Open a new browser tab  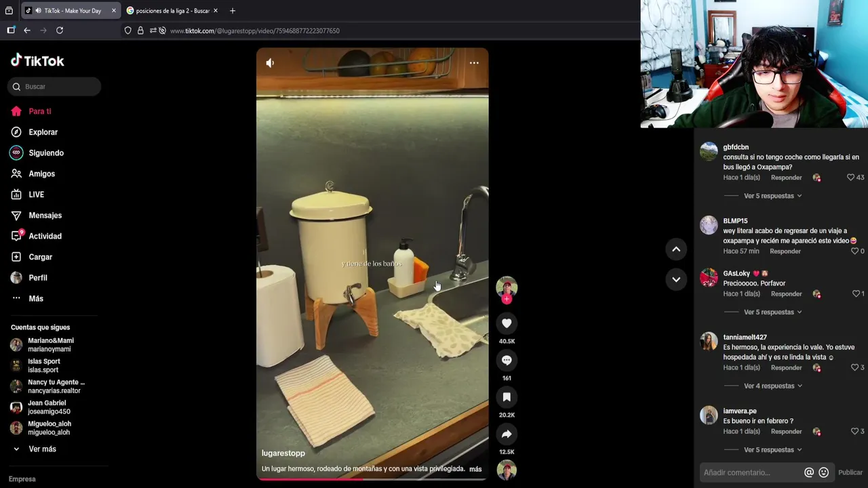[x=233, y=11]
